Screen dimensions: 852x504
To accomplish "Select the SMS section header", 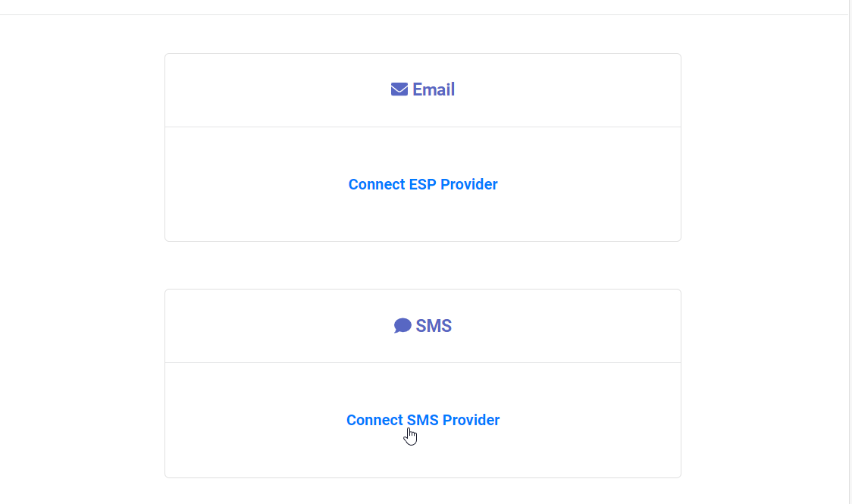I will pyautogui.click(x=422, y=325).
